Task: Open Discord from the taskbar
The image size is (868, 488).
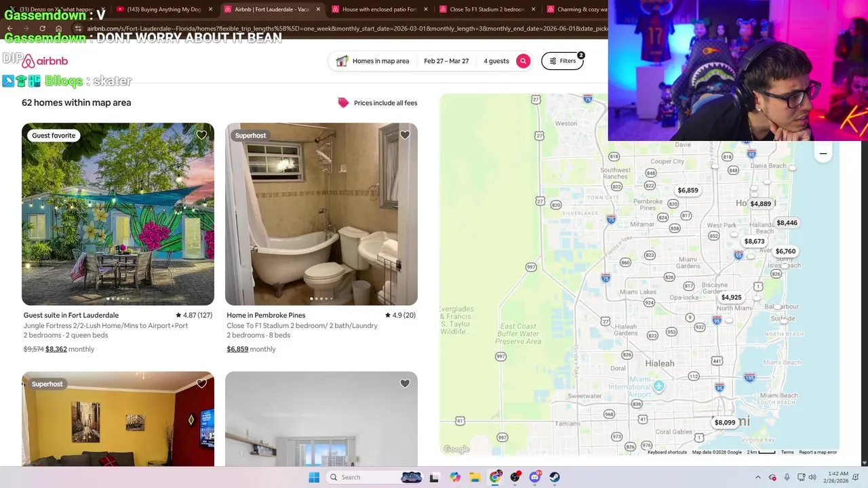Action: pos(535,477)
